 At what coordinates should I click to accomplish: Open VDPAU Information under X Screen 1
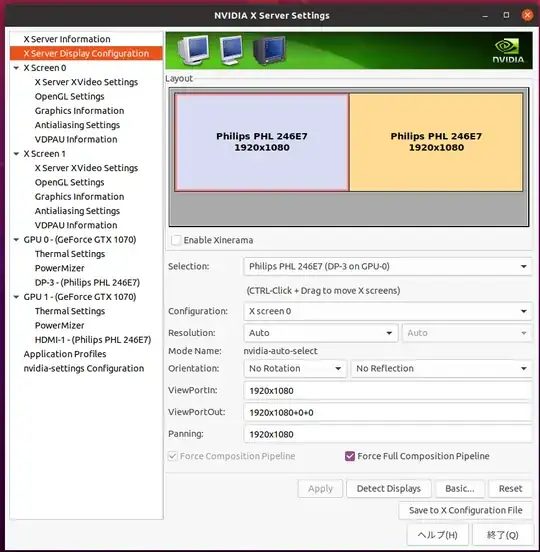point(76,225)
